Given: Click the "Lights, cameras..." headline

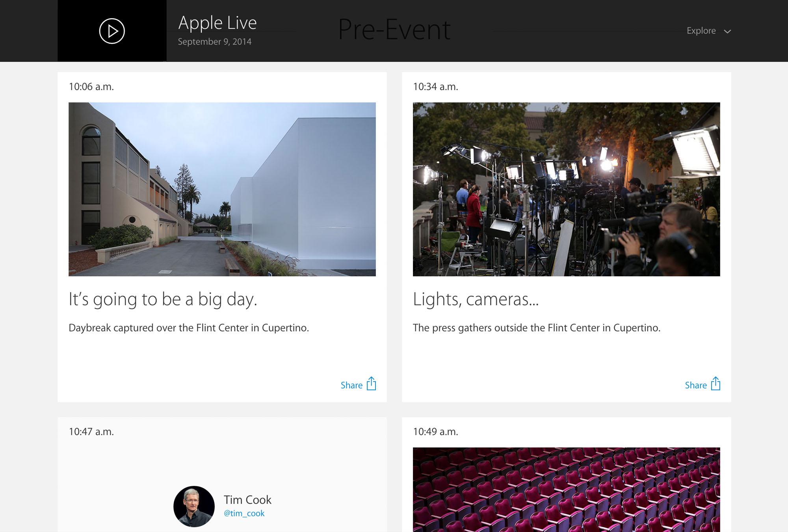Looking at the screenshot, I should pyautogui.click(x=475, y=299).
